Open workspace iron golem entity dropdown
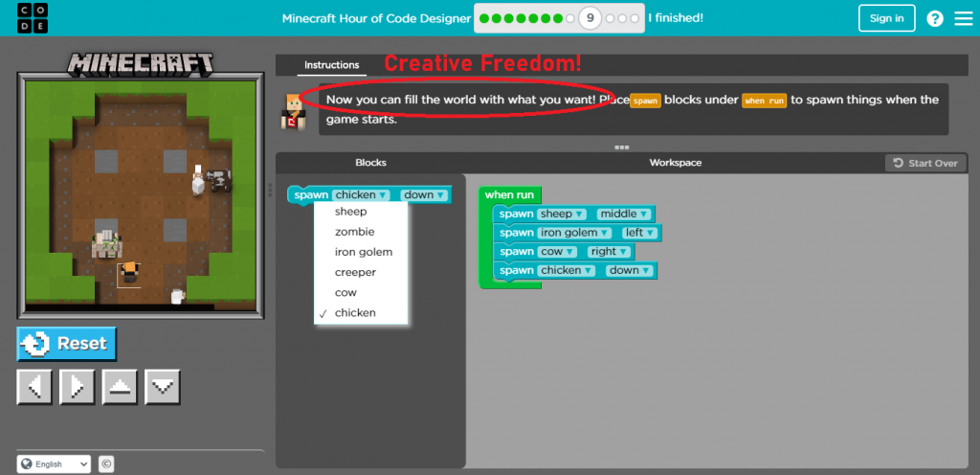The height and width of the screenshot is (475, 980). tap(574, 233)
